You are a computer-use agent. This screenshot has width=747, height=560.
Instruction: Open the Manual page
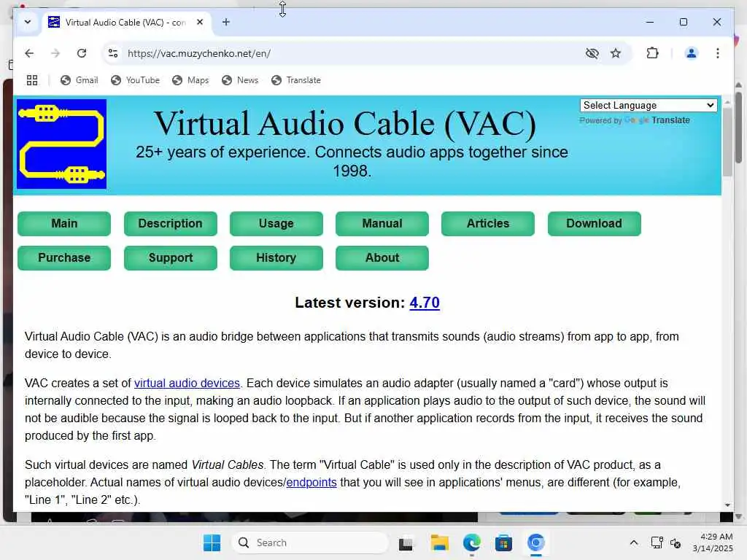coord(382,223)
